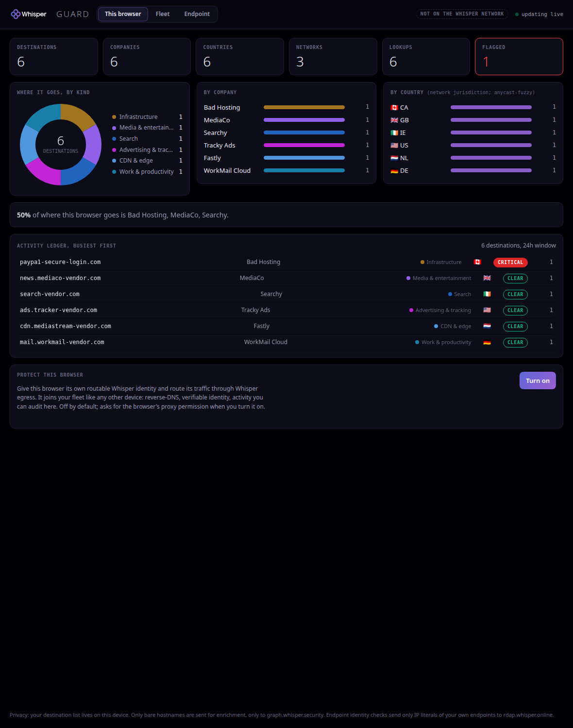Click the US flag in By Country
This screenshot has height=728, width=573.
pyautogui.click(x=394, y=146)
